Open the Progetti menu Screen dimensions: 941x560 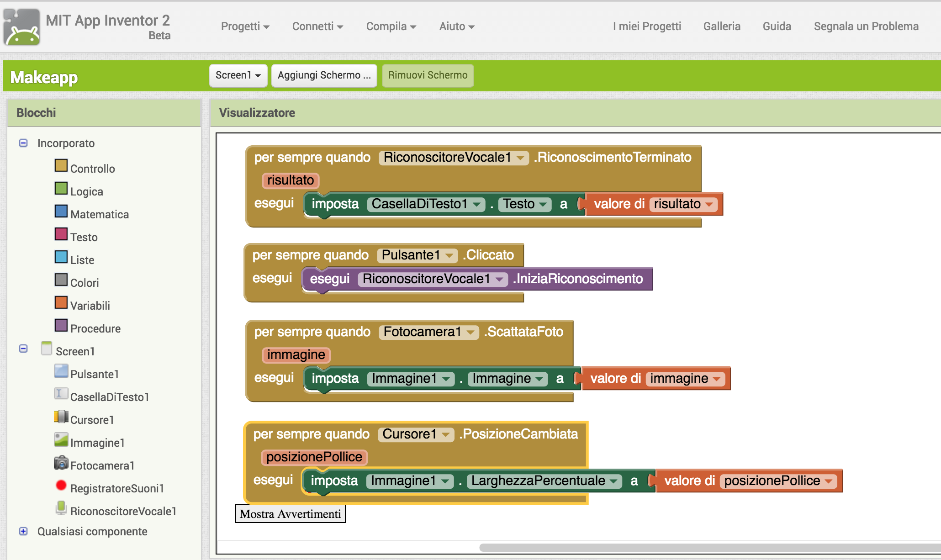point(245,26)
